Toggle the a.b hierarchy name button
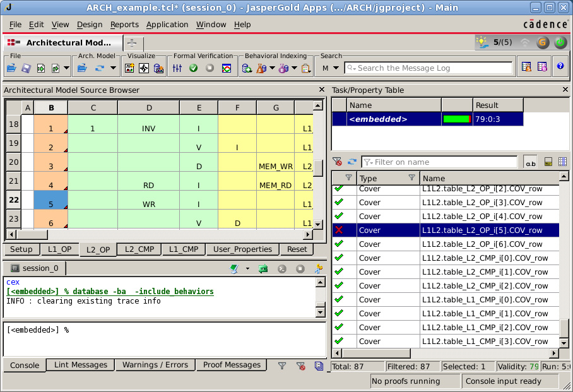 530,162
